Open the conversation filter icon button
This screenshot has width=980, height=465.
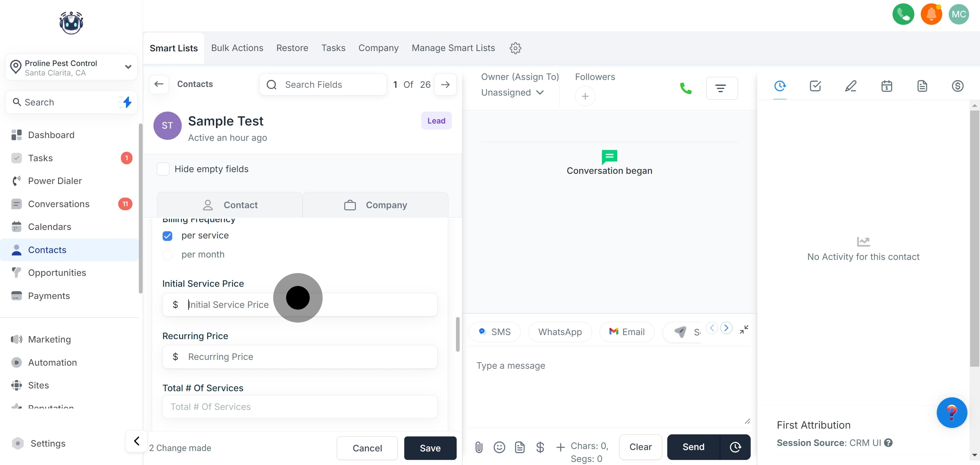721,88
